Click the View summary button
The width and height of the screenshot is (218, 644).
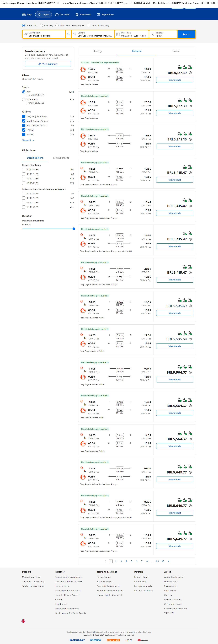pyautogui.click(x=48, y=64)
